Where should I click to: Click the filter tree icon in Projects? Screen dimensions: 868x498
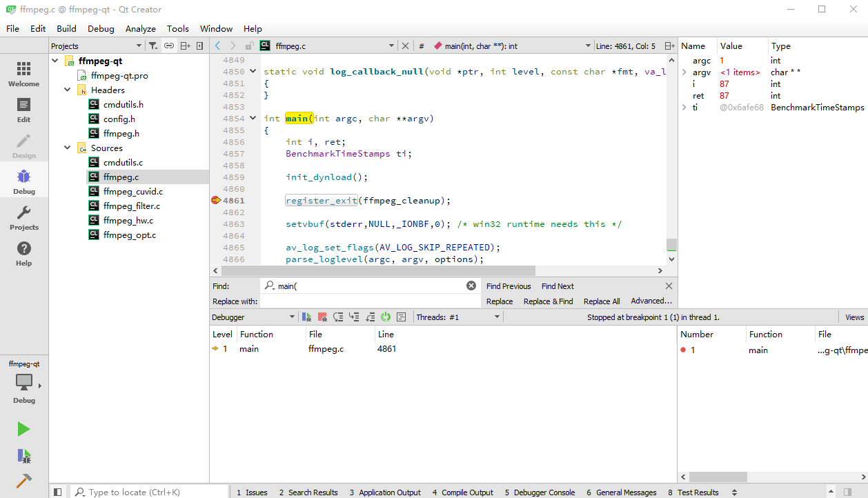[153, 46]
